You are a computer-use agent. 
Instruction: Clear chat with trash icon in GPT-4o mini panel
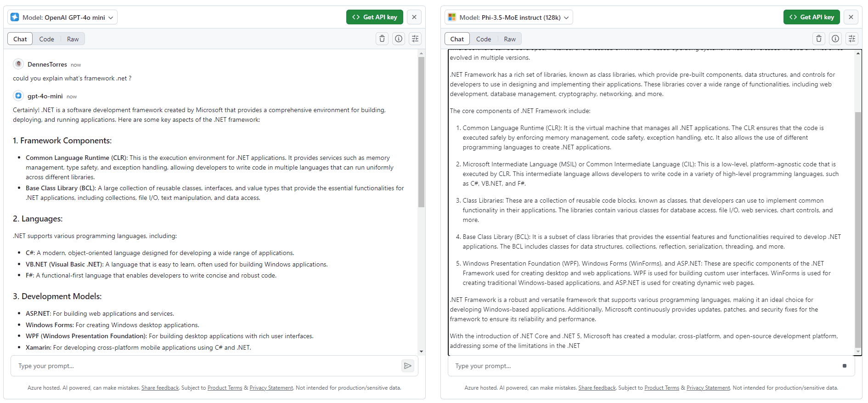coord(382,39)
